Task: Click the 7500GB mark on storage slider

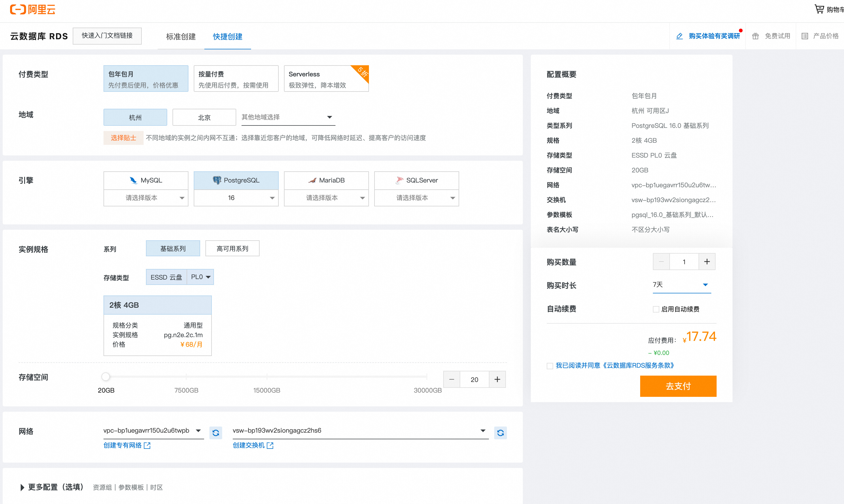Action: pos(186,376)
